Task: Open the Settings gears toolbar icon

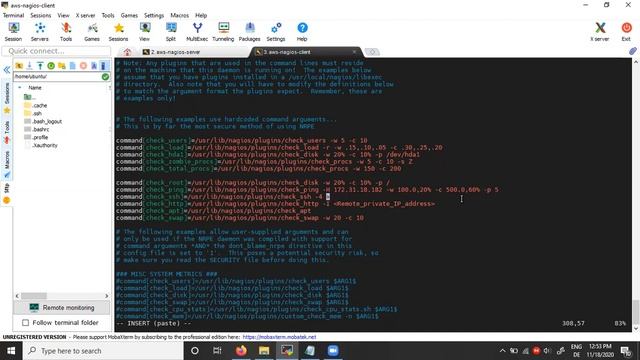Action: tap(276, 32)
